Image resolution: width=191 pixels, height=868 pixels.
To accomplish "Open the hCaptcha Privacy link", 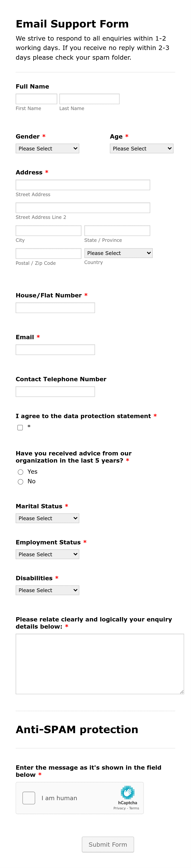I will [x=120, y=808].
